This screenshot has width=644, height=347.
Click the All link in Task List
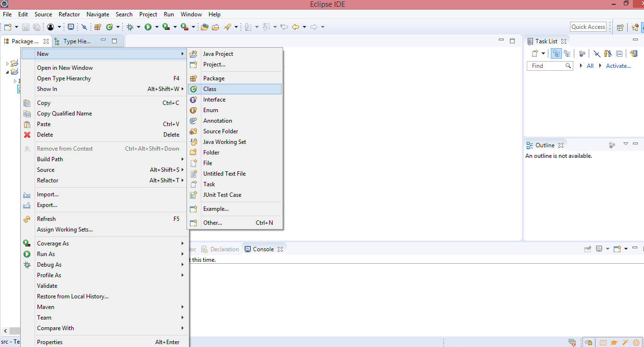coord(590,66)
